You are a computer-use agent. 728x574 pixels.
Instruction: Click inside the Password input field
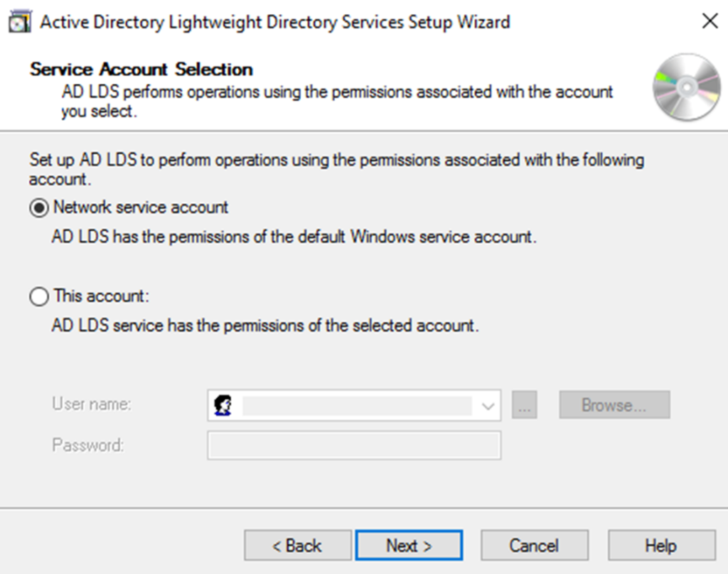point(353,445)
